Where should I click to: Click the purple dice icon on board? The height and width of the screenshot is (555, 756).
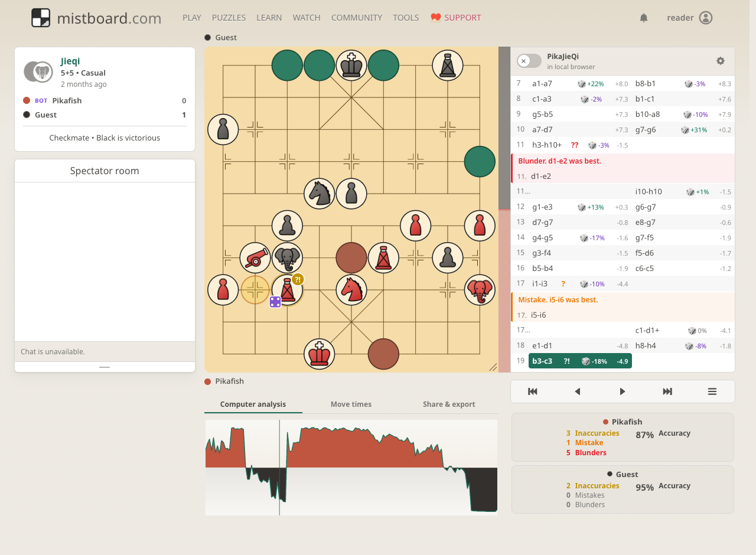tap(275, 302)
